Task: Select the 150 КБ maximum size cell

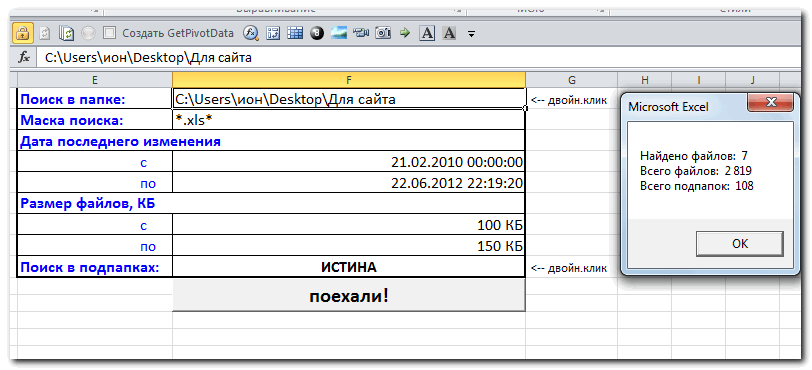Action: (x=349, y=246)
